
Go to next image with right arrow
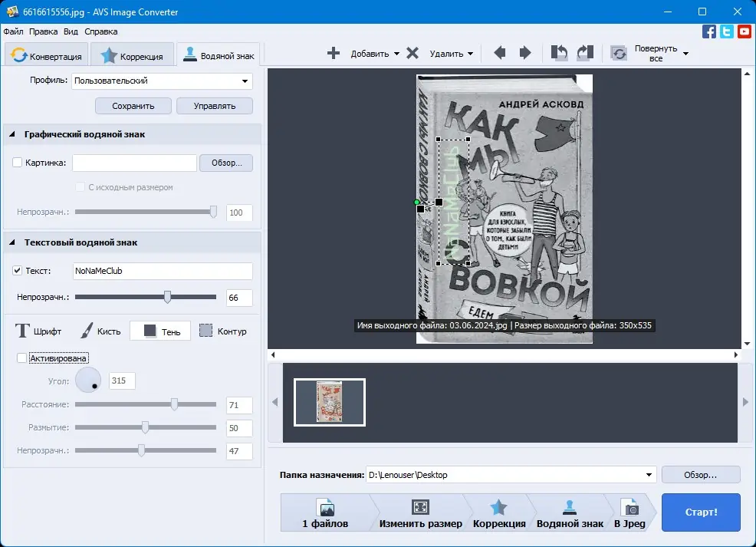pyautogui.click(x=525, y=53)
